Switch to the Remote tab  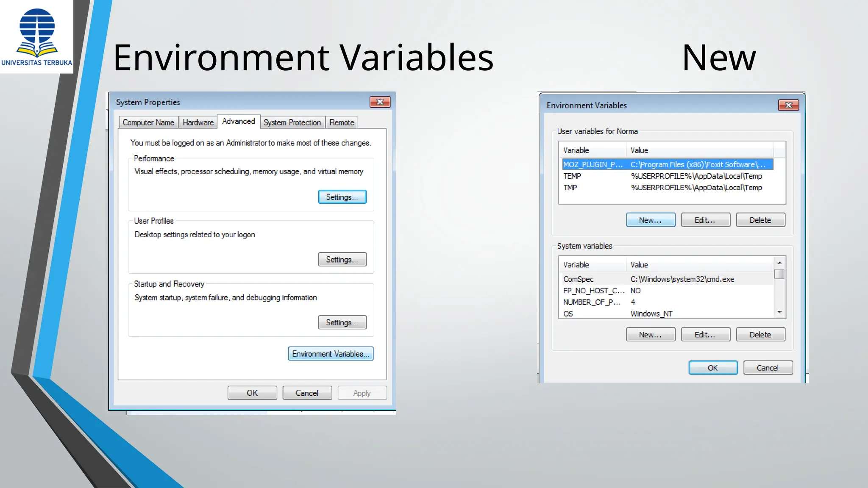(342, 122)
